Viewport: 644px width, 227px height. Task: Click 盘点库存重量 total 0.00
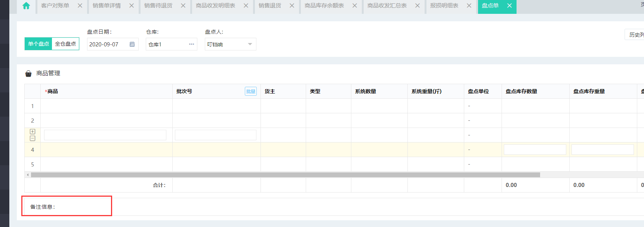[x=579, y=185]
